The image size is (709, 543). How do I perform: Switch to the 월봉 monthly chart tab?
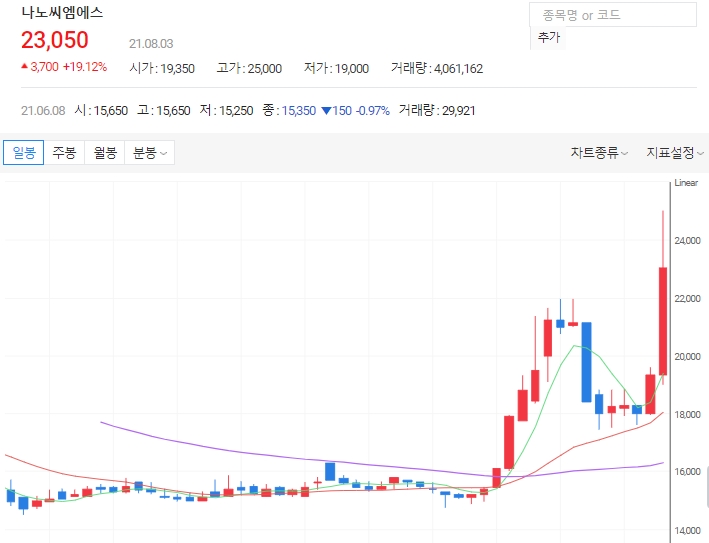[x=105, y=152]
